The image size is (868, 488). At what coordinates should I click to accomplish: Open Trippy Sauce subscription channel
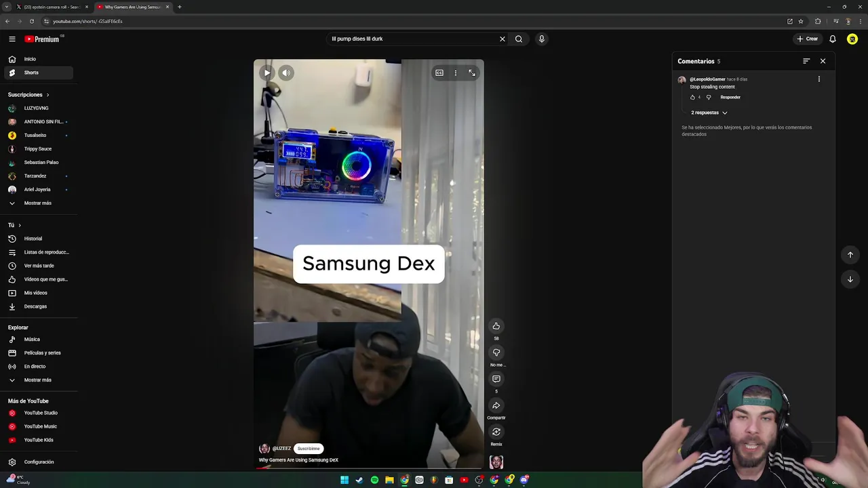click(x=39, y=149)
